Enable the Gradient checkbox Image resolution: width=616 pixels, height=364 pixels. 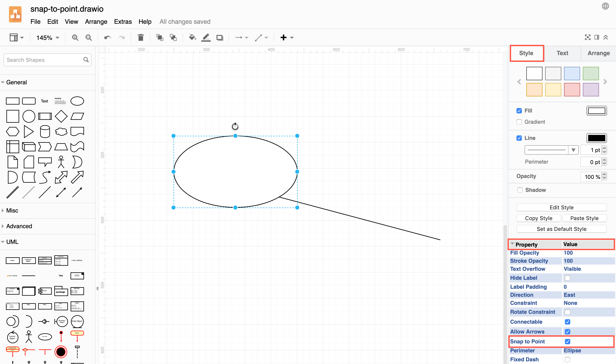pyautogui.click(x=519, y=122)
